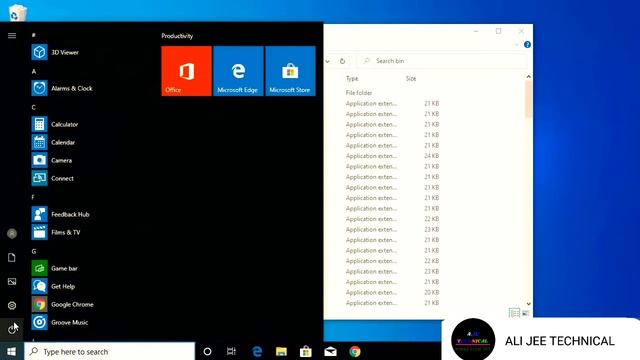Open address bar history dropdown in Explorer

pyautogui.click(x=327, y=61)
